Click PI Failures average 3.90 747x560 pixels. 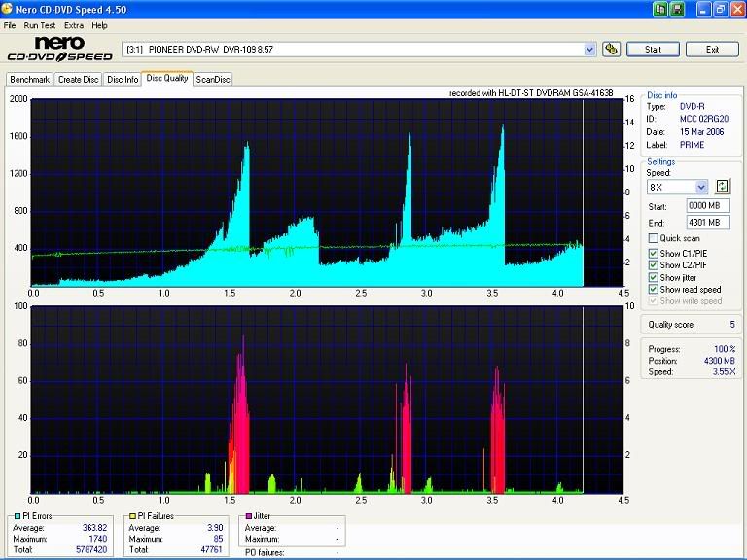tap(215, 528)
